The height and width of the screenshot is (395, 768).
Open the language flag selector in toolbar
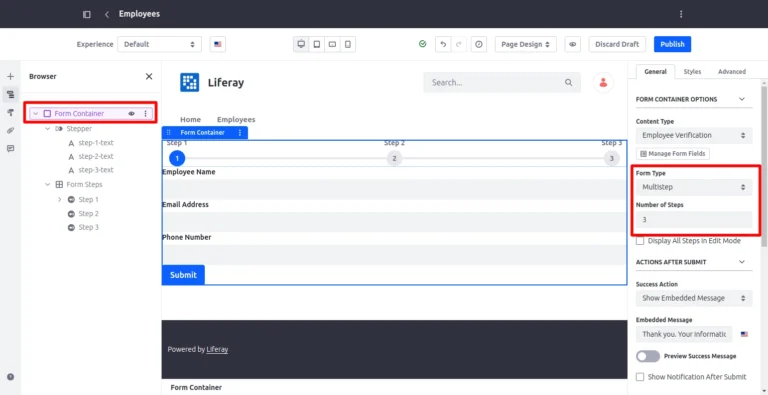point(218,44)
